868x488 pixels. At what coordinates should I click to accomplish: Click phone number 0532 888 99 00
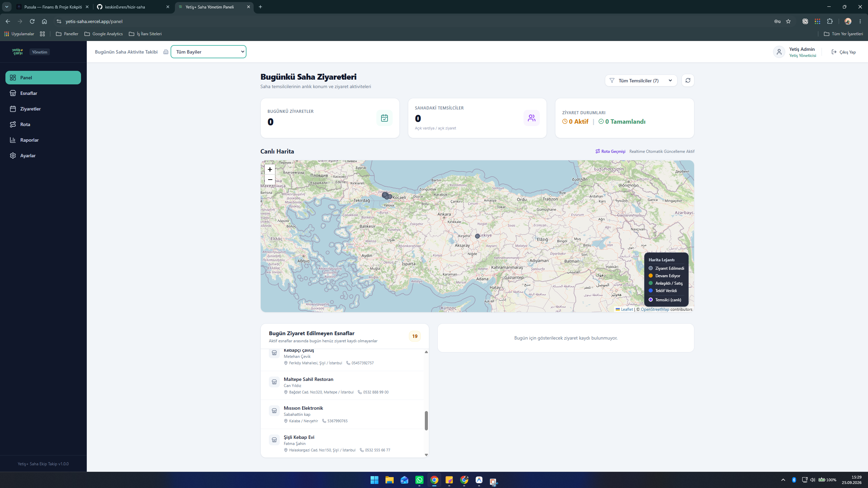point(376,392)
